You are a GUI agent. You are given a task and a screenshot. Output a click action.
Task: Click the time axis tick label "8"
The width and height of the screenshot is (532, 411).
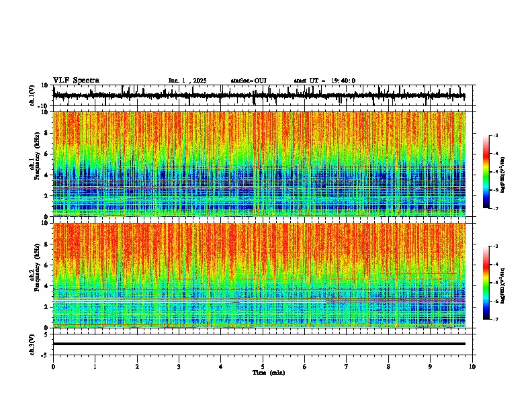click(388, 367)
